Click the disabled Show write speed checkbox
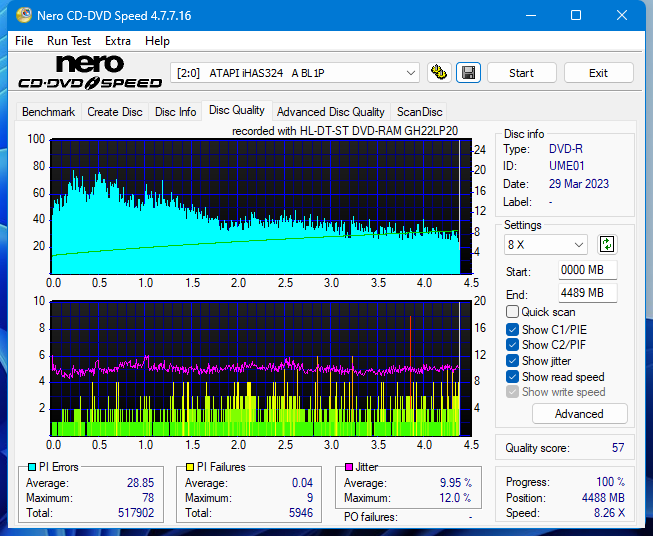This screenshot has height=536, width=653. (512, 392)
